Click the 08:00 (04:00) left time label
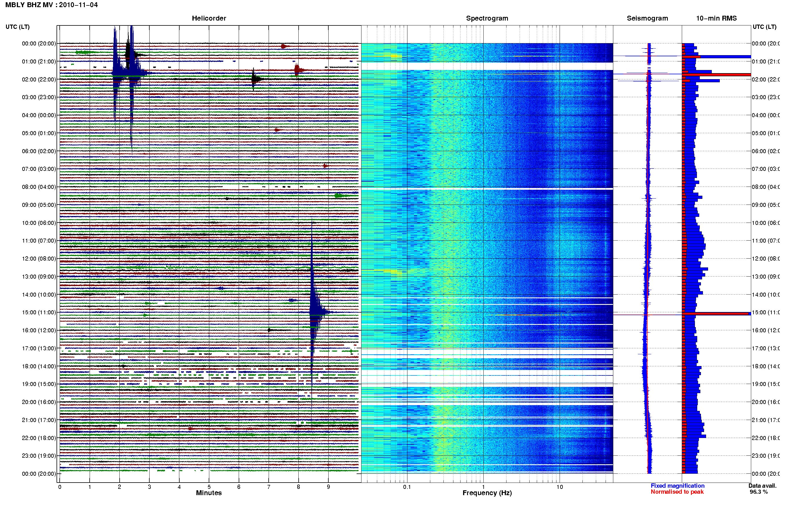 tap(39, 187)
